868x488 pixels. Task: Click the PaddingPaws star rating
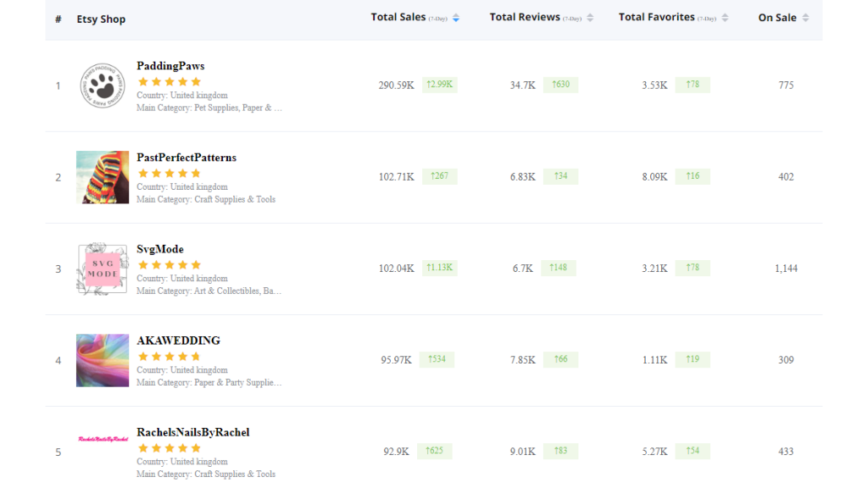[170, 82]
